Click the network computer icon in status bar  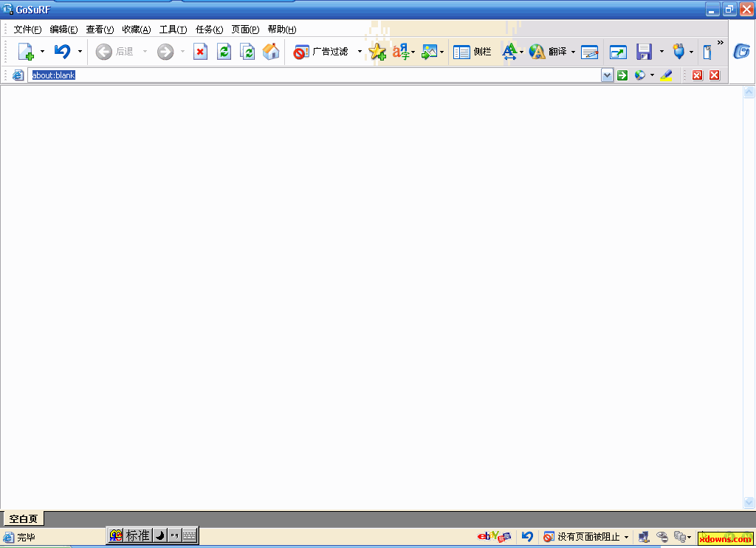click(644, 537)
